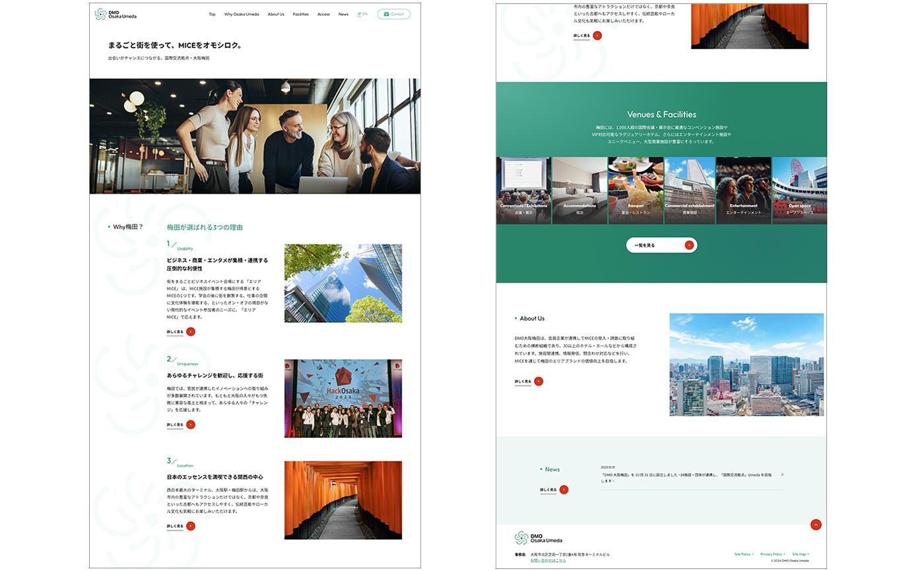Click the chevron arrow beside the news headline
924x571 pixels.
point(782,475)
